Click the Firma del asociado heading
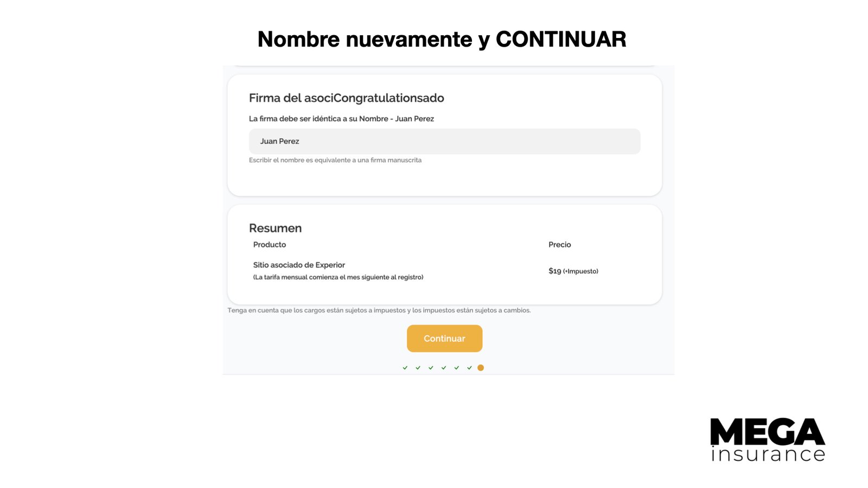The height and width of the screenshot is (488, 868). pyautogui.click(x=346, y=98)
